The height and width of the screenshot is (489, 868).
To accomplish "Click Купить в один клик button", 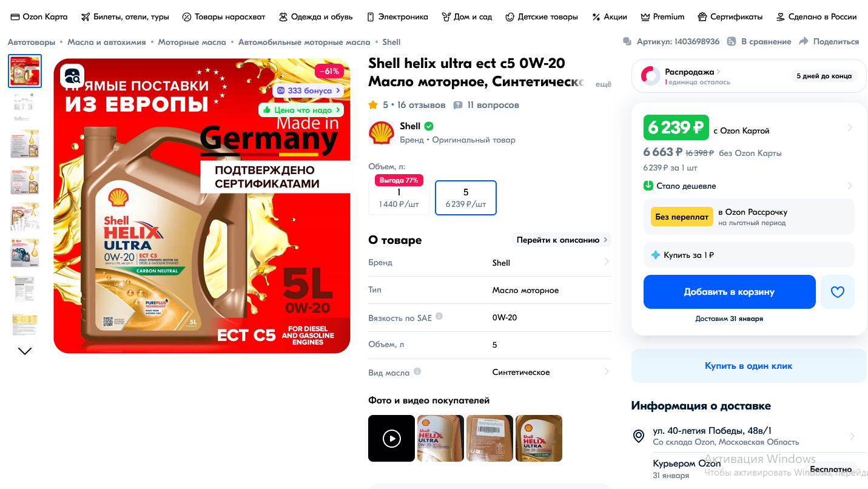I will 749,366.
